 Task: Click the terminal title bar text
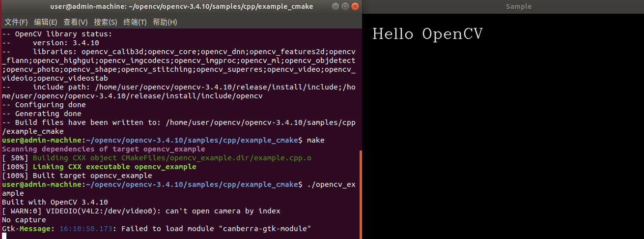[182, 7]
